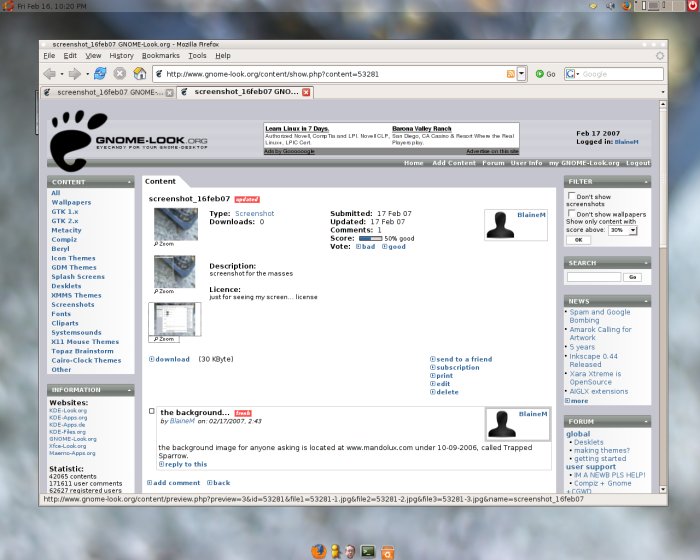This screenshot has height=560, width=700.
Task: Click BlaineM avatar in content header
Action: coord(500,225)
